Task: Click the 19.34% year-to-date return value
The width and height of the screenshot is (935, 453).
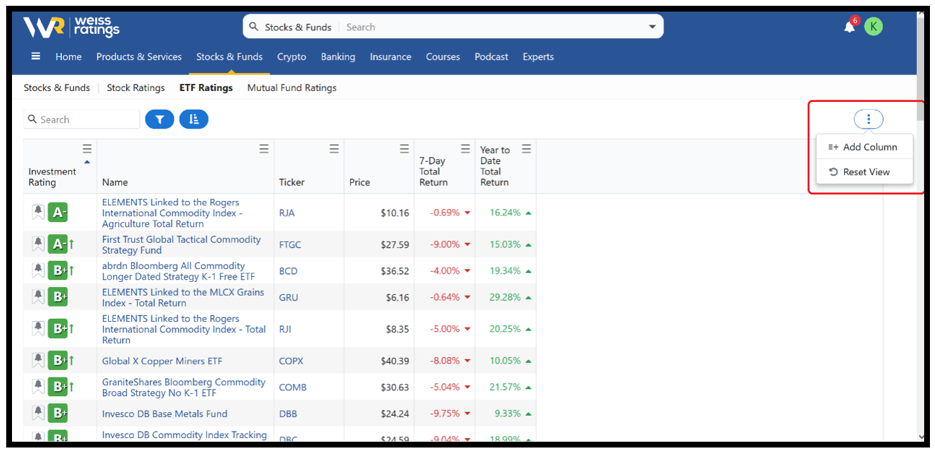Action: [505, 271]
